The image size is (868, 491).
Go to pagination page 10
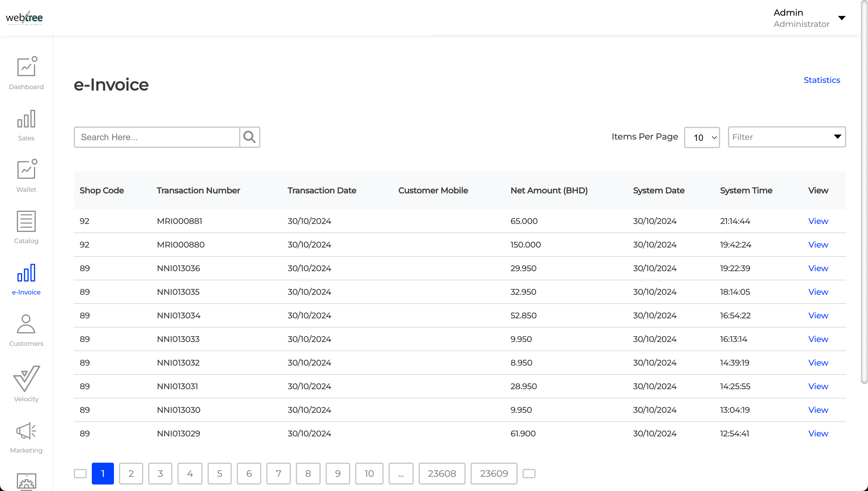(x=369, y=474)
